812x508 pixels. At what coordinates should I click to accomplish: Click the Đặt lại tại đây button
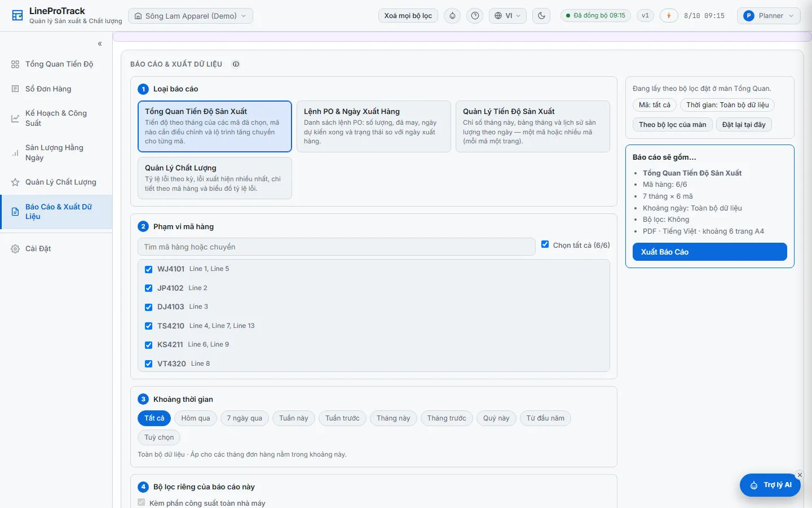coord(744,125)
